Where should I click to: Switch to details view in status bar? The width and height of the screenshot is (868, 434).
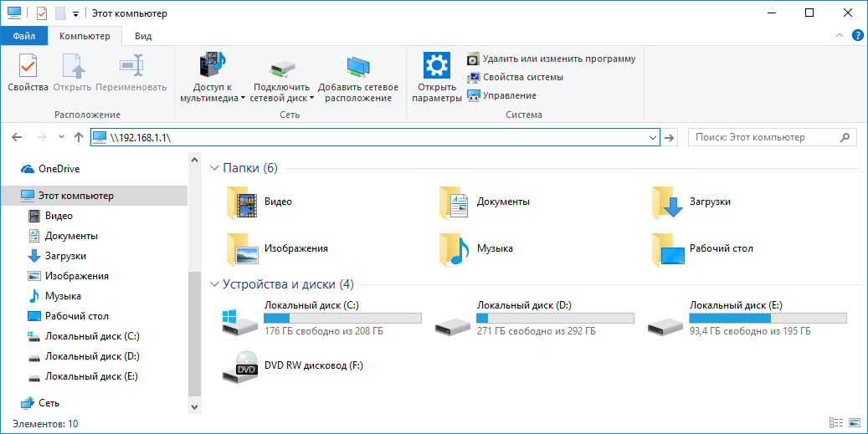pyautogui.click(x=835, y=424)
